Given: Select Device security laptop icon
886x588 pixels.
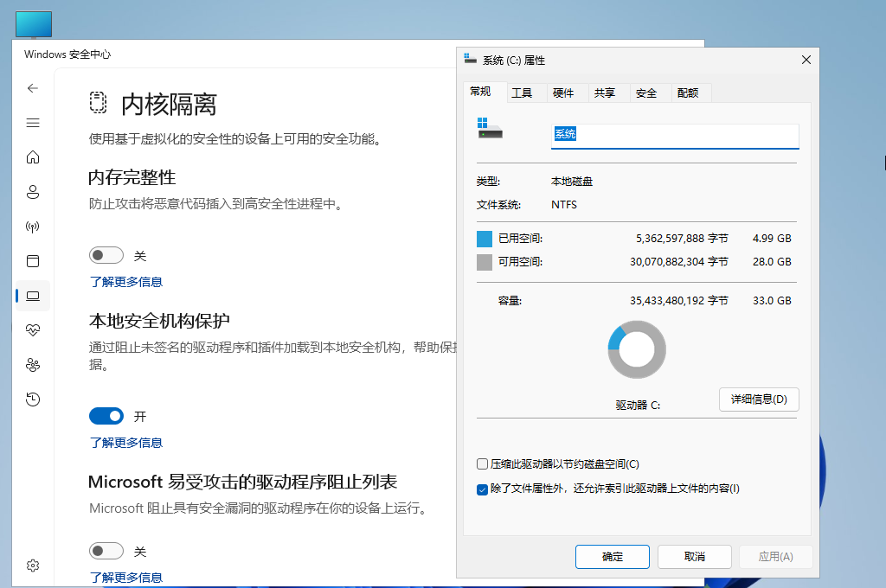Looking at the screenshot, I should point(33,296).
